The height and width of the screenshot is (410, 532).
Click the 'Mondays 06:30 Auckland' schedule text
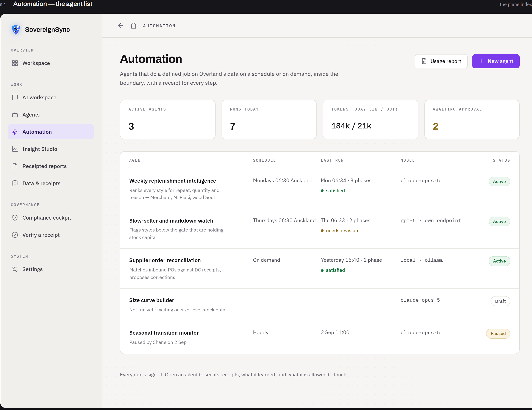point(283,180)
